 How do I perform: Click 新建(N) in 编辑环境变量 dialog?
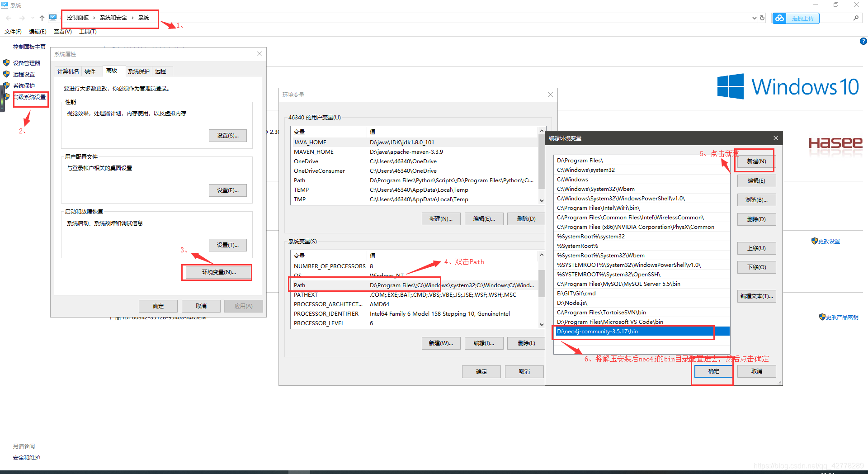pyautogui.click(x=756, y=161)
